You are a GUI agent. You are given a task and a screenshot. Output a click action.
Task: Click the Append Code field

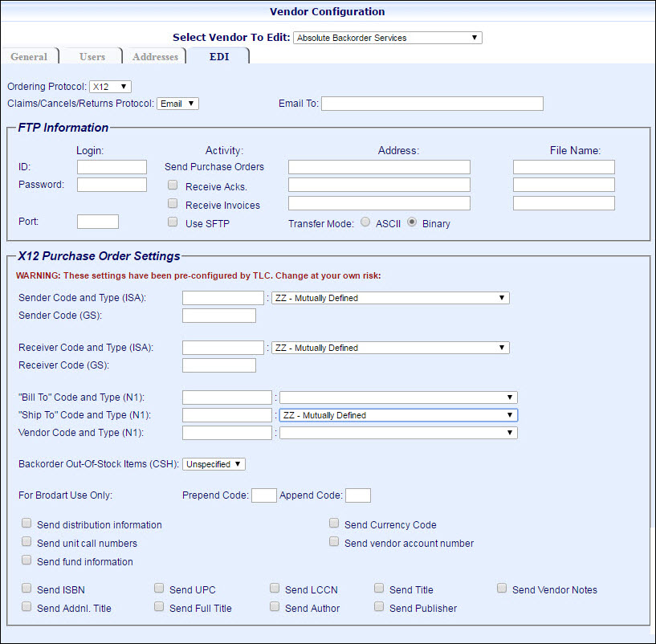(358, 495)
